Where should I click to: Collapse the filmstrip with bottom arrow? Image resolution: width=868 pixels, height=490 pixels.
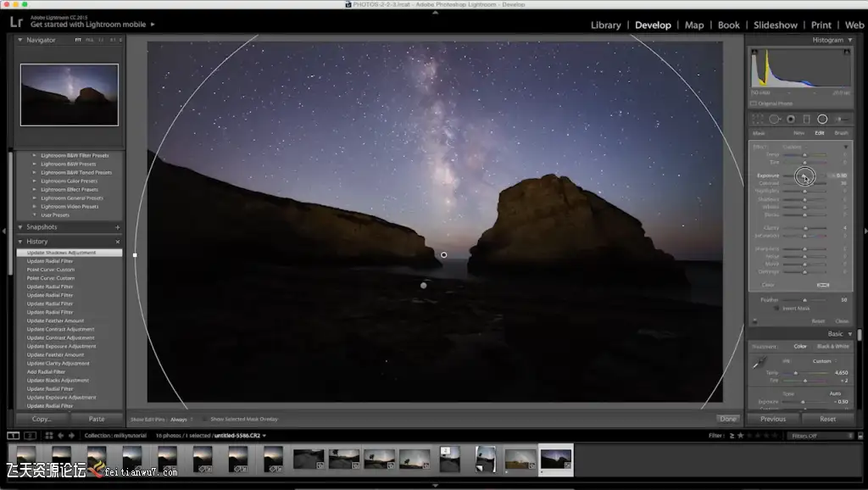point(435,486)
